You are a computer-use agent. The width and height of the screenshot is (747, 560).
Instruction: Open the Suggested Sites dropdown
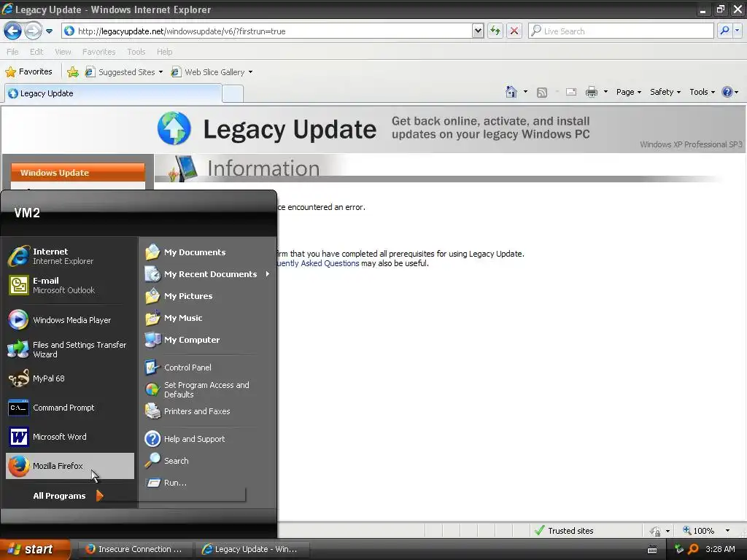pos(160,72)
